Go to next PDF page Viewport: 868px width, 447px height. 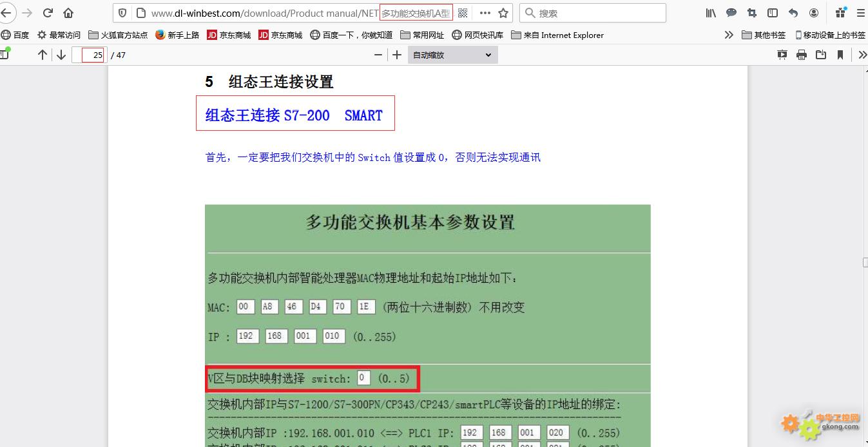point(61,55)
